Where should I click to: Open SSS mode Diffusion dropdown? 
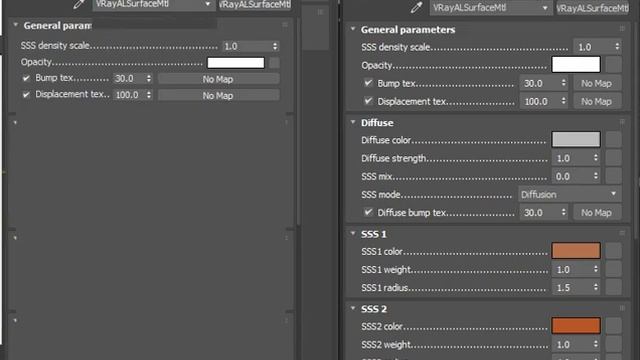point(570,194)
